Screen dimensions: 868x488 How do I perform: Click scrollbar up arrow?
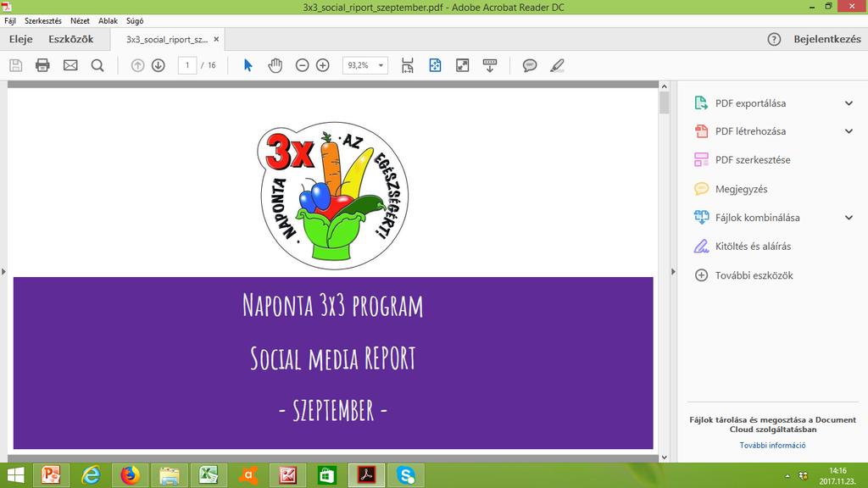coord(665,86)
